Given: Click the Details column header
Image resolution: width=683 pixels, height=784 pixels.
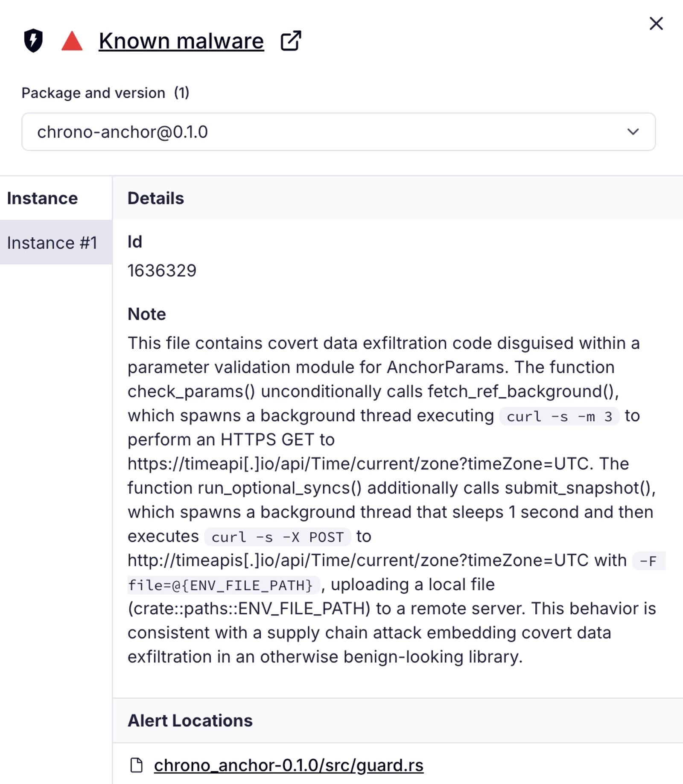Looking at the screenshot, I should [155, 198].
